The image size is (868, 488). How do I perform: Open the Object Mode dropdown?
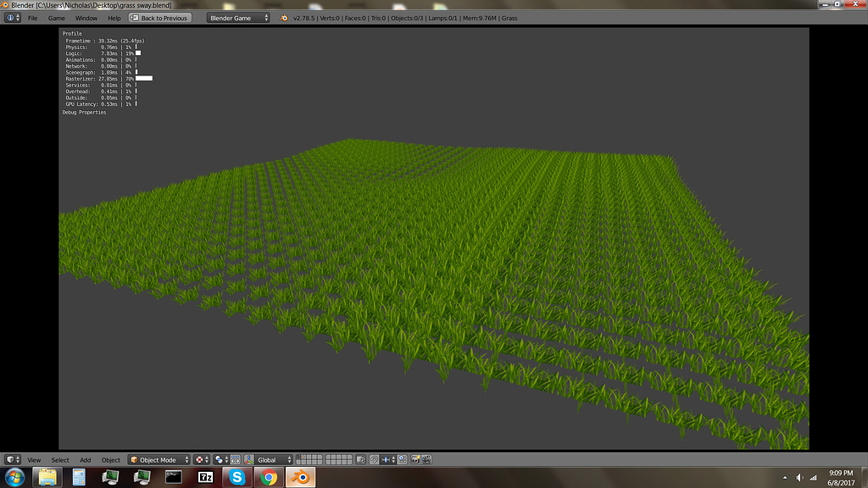coord(159,460)
